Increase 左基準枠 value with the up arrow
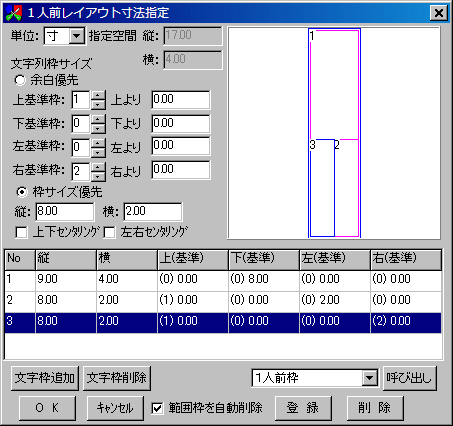This screenshot has width=453, height=426. tap(98, 143)
